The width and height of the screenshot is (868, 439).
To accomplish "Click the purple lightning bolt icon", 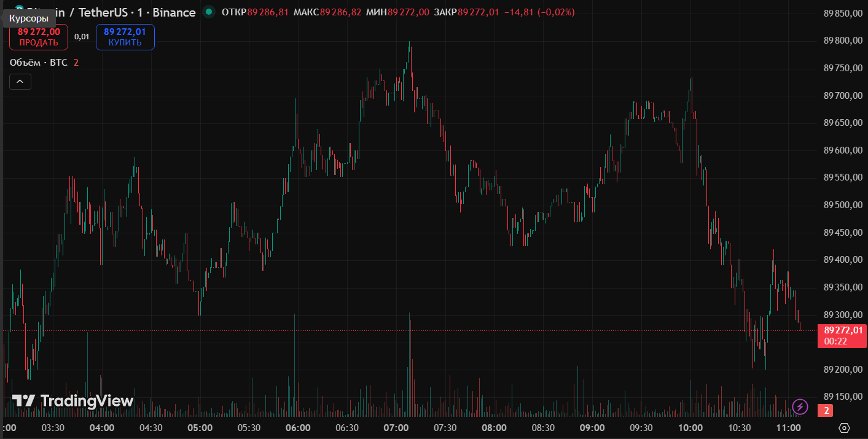I will click(x=800, y=406).
